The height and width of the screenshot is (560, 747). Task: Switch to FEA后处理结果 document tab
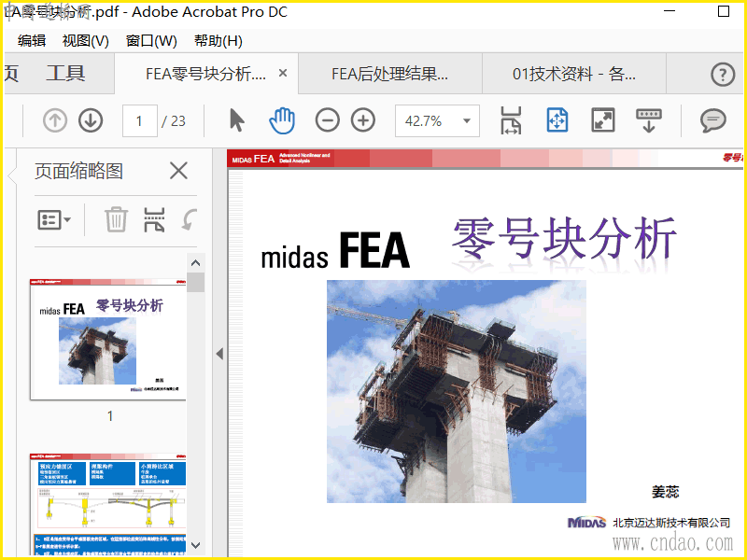click(x=389, y=74)
